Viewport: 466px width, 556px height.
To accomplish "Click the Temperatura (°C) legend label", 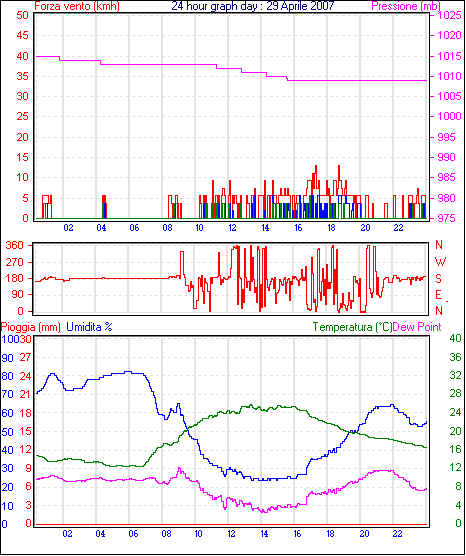I will [353, 327].
